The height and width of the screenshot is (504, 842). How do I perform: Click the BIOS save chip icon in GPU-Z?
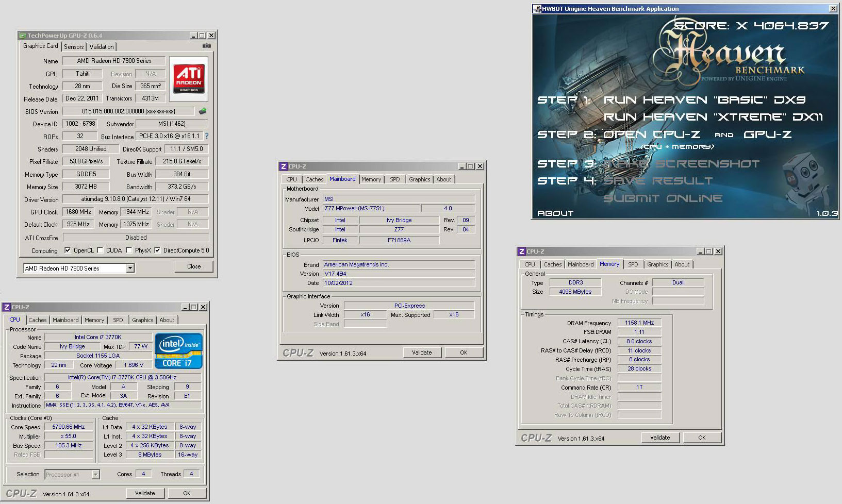tap(203, 111)
